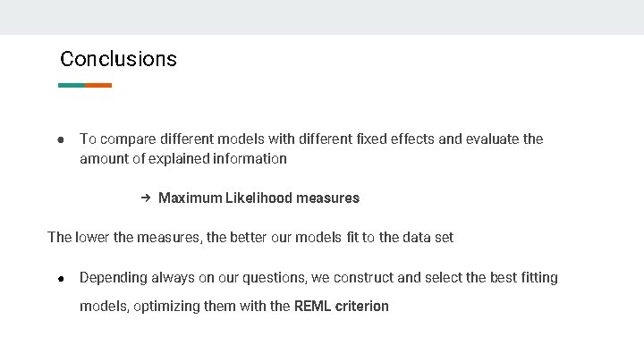Click the second bullet point dot
This screenshot has width=644, height=362.
coord(61,279)
